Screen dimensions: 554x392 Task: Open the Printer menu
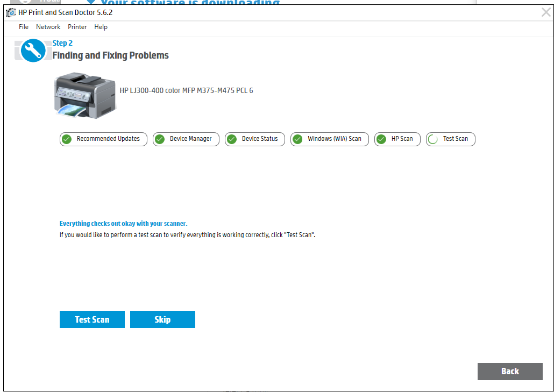(77, 26)
